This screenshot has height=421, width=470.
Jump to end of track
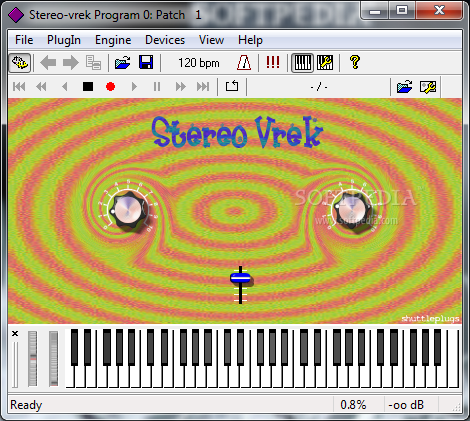coord(203,87)
